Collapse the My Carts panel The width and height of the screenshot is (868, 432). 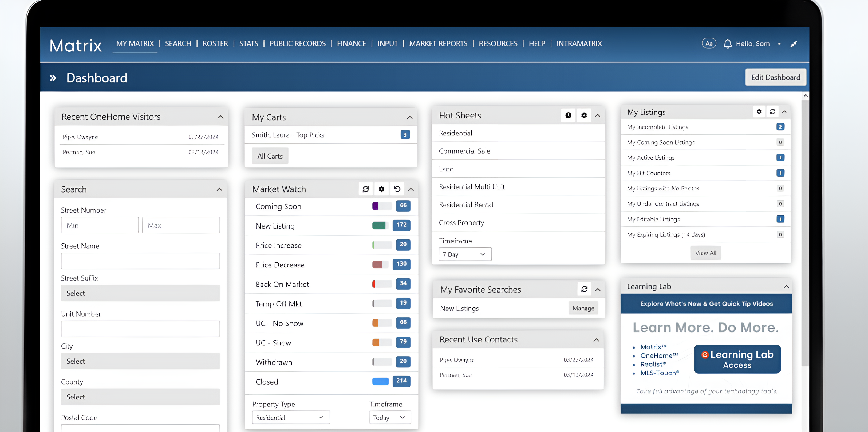409,118
